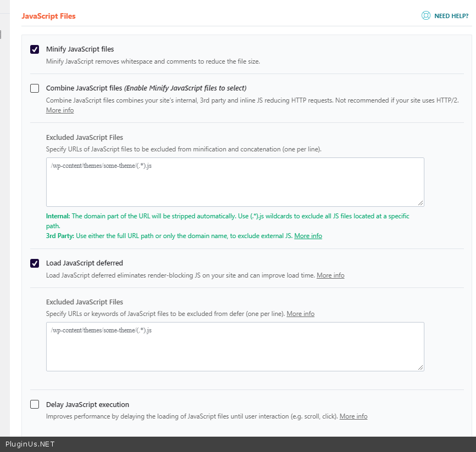
Task: Click the lifebuoy help icon
Action: (x=425, y=16)
